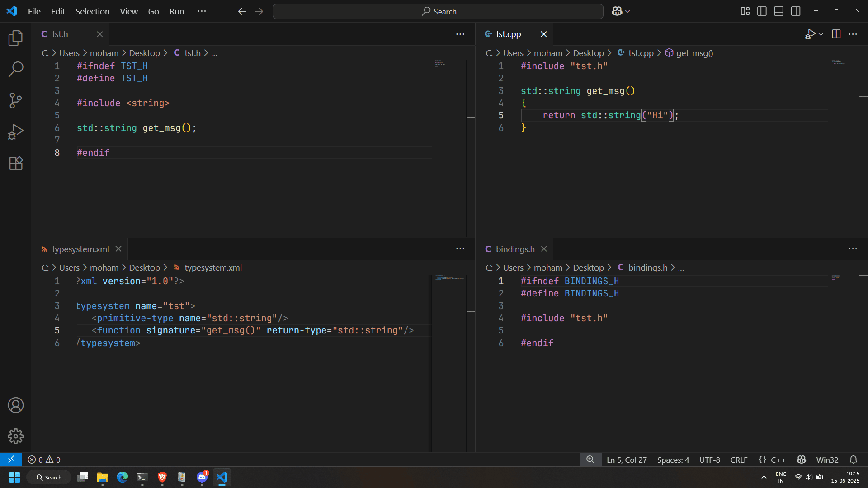Close the tst.cpp tab
Viewport: 868px width, 488px height.
[544, 34]
